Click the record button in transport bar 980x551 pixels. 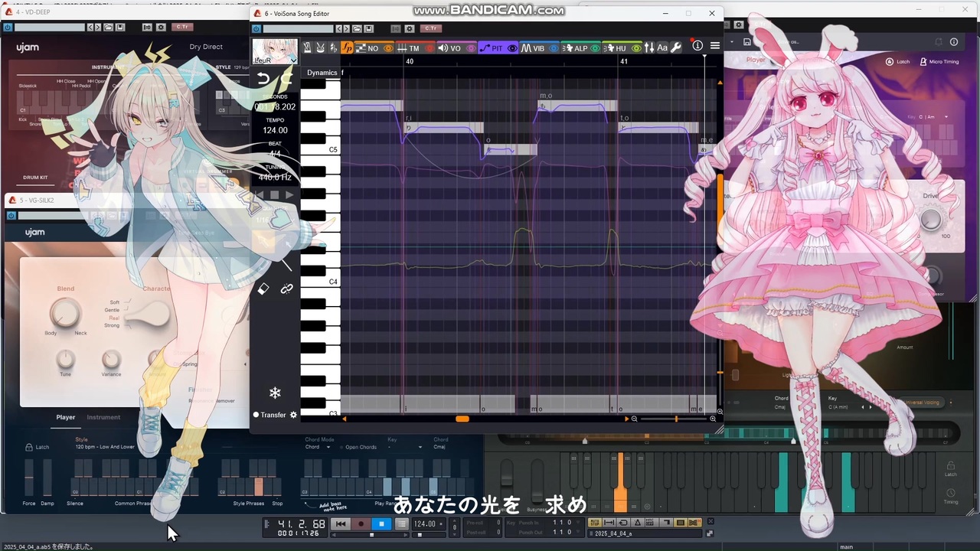pyautogui.click(x=361, y=524)
